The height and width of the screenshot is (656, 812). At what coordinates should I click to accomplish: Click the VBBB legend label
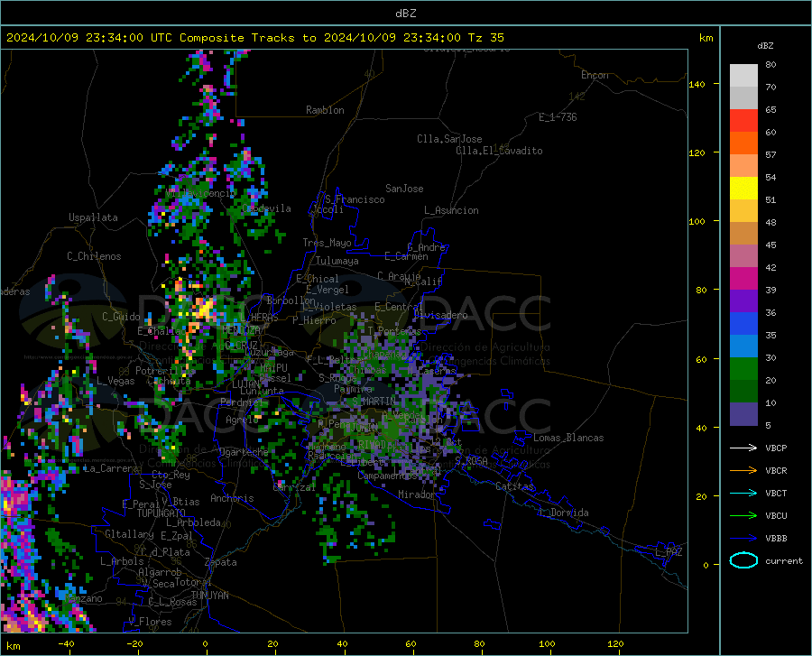tap(776, 539)
